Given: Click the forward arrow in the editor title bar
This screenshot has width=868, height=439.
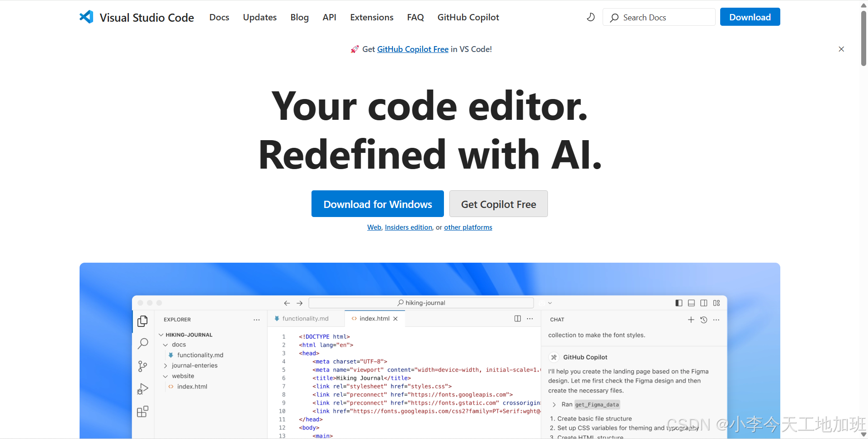Looking at the screenshot, I should pyautogui.click(x=299, y=303).
